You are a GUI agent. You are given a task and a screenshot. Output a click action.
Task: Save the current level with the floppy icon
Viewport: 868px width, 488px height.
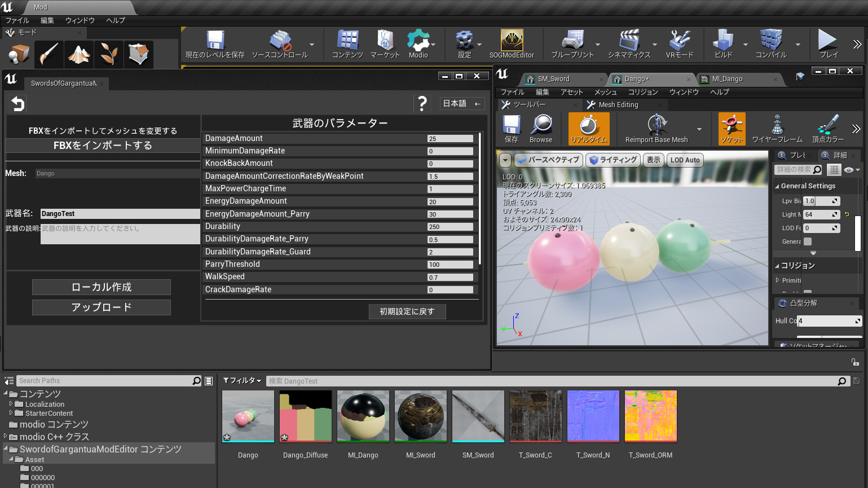tap(215, 43)
